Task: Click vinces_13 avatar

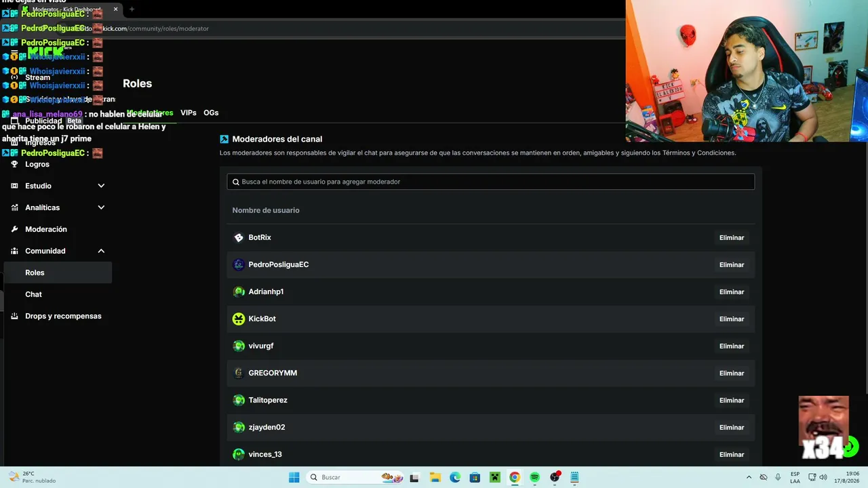Action: (x=239, y=454)
